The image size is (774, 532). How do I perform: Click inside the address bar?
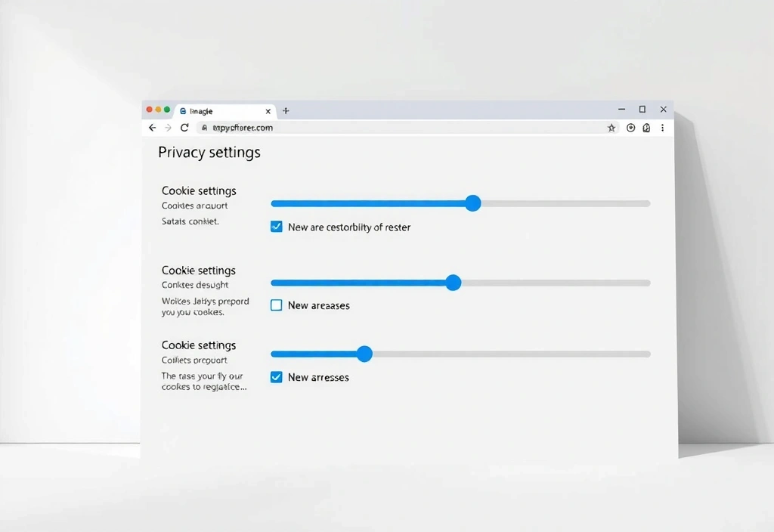[378, 127]
